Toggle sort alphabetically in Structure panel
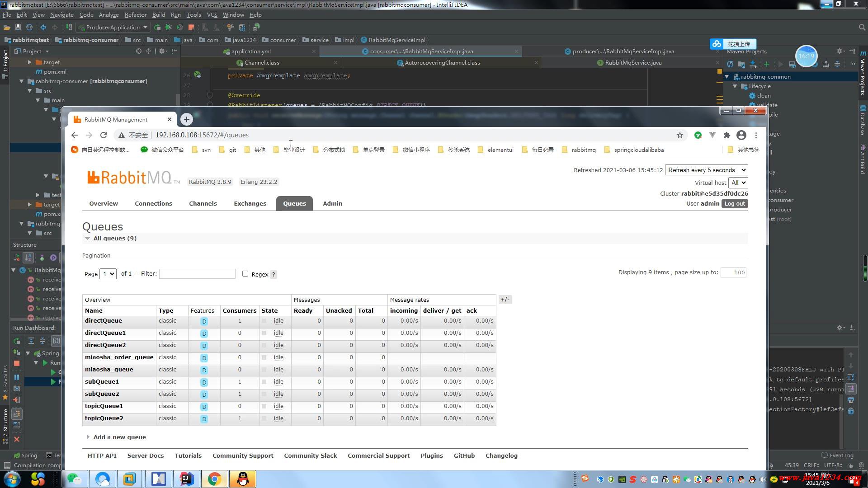Viewport: 868px width, 488px height. 28,258
